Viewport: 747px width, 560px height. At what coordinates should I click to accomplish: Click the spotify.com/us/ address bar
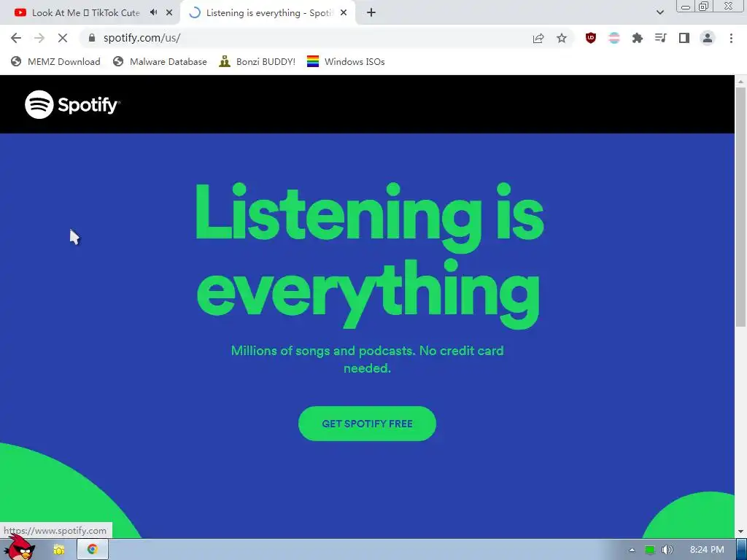(x=305, y=38)
